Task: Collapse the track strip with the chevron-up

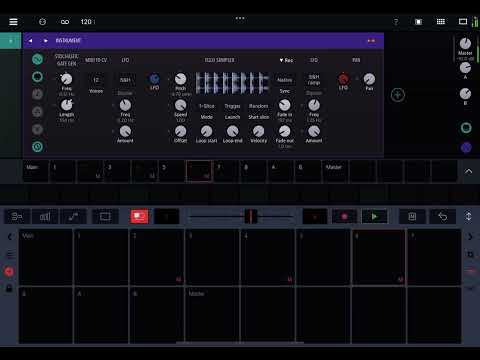Action: 468,171
